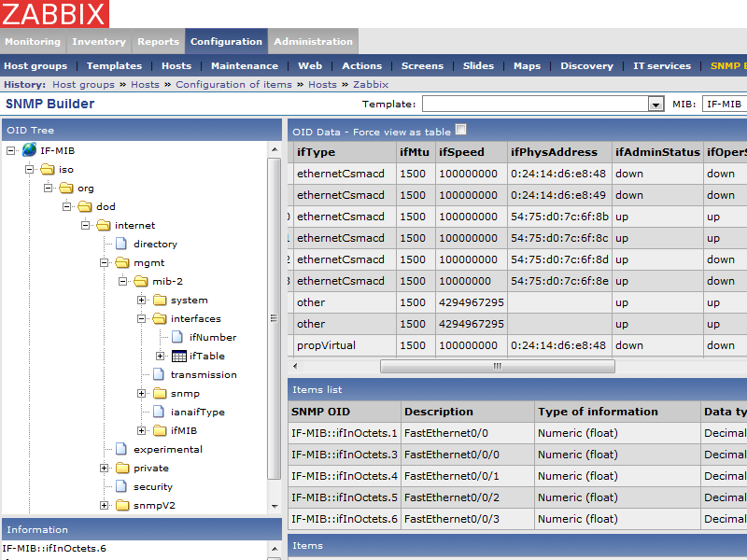Expand the snmpV2 tree node

(x=104, y=505)
